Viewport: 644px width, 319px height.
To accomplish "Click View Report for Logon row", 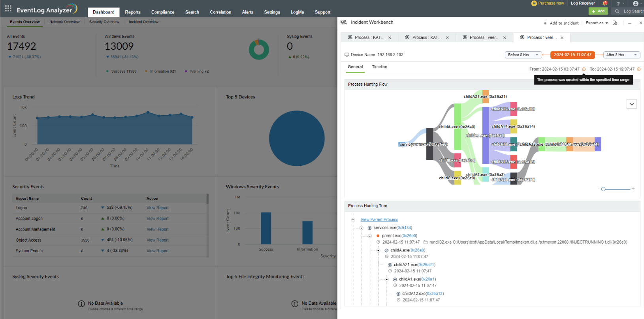I will coord(157,208).
